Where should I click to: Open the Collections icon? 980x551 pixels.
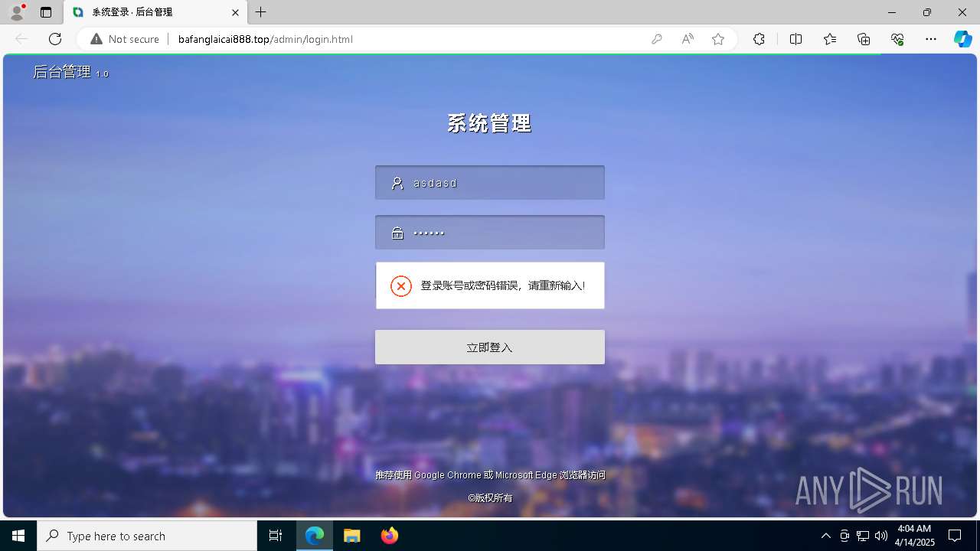pyautogui.click(x=864, y=39)
